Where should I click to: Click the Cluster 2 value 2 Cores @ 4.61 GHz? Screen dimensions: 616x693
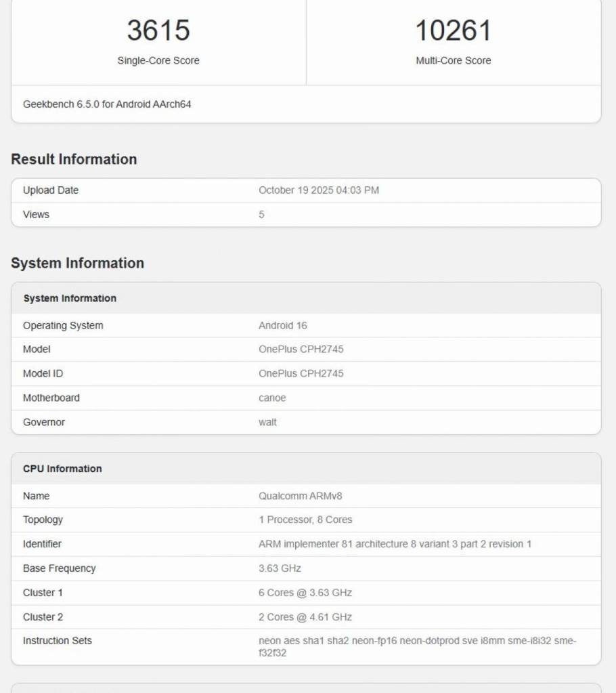click(x=305, y=617)
